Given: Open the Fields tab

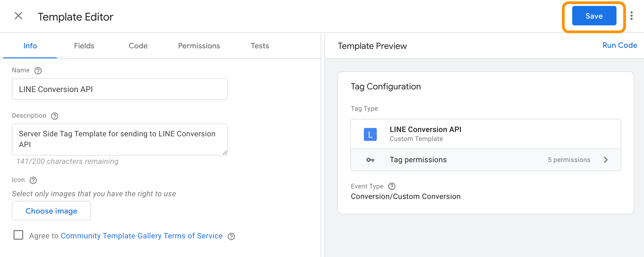Looking at the screenshot, I should pos(84,46).
